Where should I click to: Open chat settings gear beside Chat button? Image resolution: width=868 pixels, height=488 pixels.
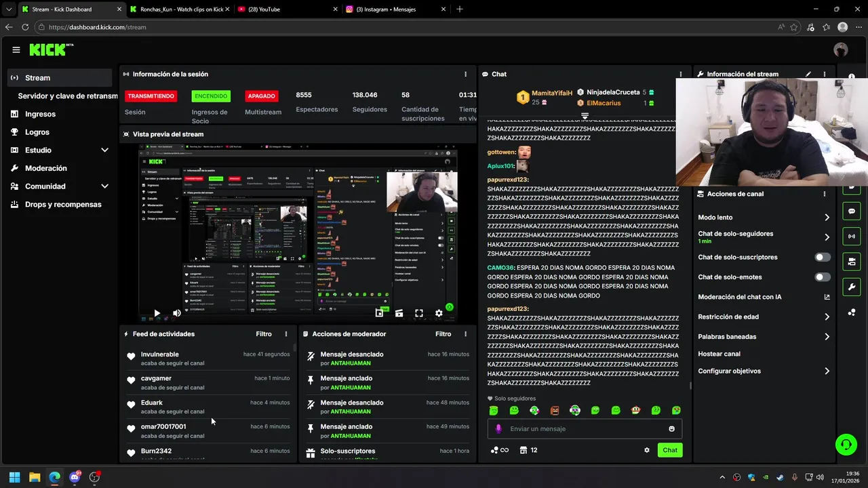[647, 450]
